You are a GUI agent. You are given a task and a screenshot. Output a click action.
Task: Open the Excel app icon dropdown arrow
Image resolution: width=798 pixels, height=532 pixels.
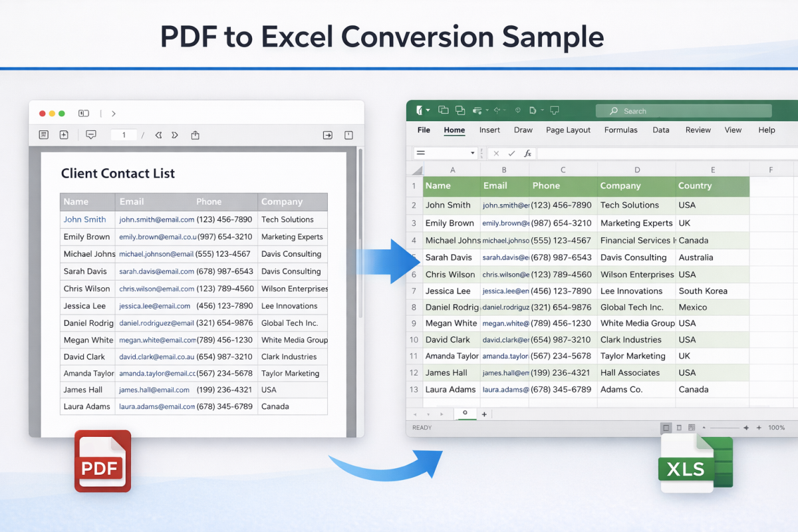(x=428, y=110)
